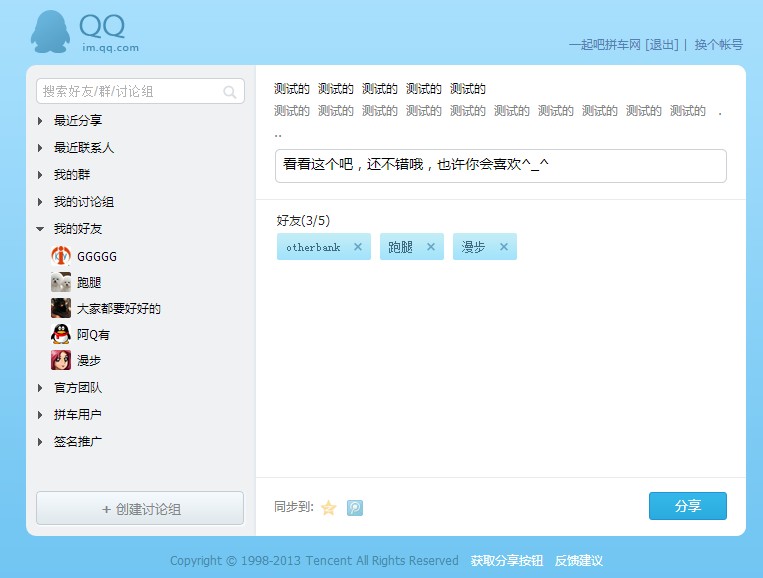The height and width of the screenshot is (578, 763).
Task: Click 阿Q有 penguin avatar
Action: 61,334
